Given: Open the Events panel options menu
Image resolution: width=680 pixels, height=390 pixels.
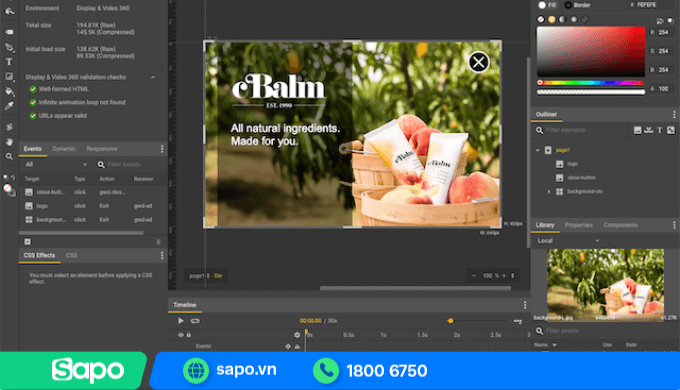Looking at the screenshot, I should [x=162, y=149].
